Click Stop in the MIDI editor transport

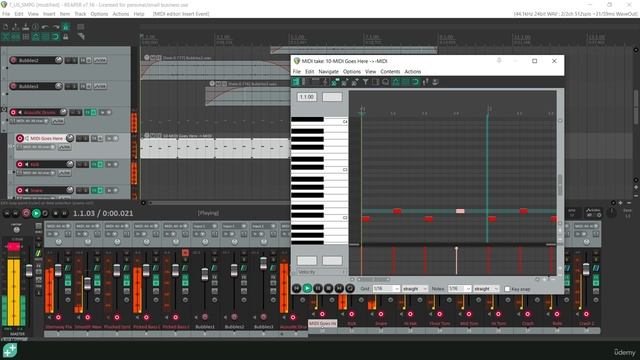pos(329,288)
